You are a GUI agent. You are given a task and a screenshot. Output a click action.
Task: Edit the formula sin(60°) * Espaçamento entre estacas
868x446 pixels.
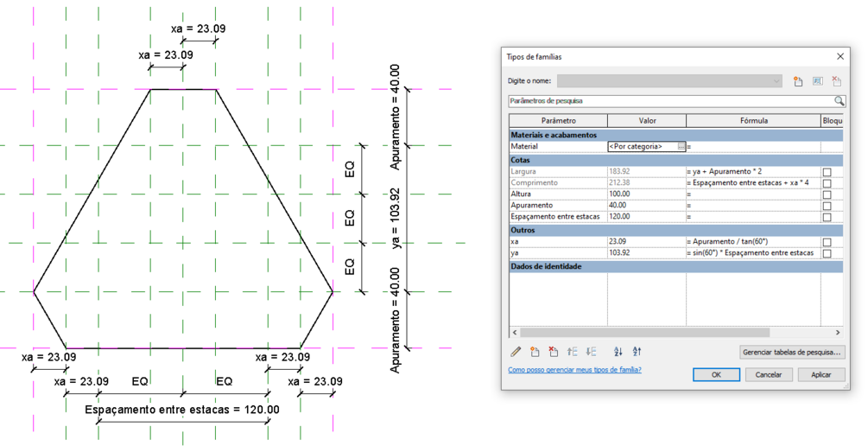(753, 252)
